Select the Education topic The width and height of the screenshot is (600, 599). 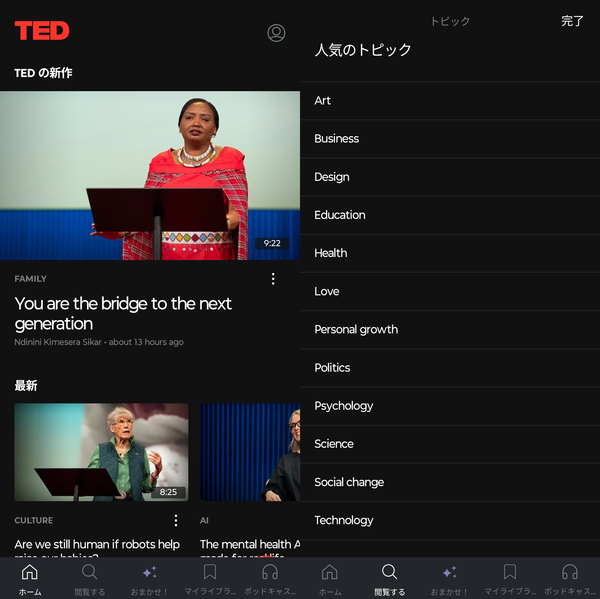coord(450,215)
